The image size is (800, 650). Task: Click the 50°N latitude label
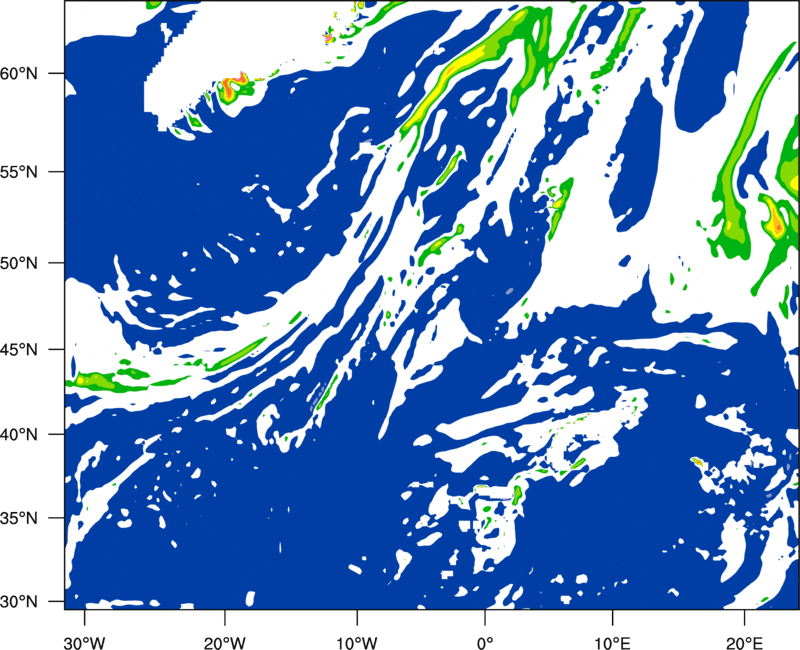(x=19, y=263)
